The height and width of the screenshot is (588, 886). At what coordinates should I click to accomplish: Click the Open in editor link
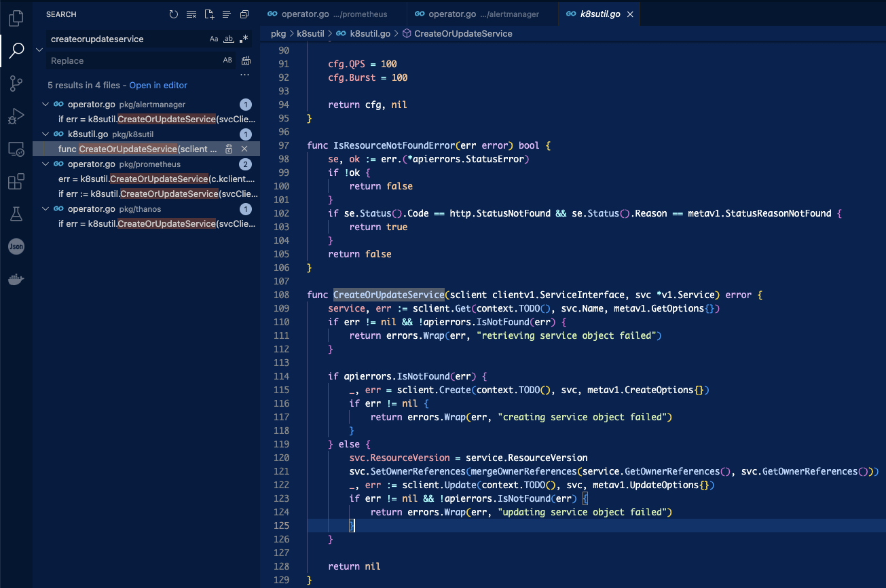pyautogui.click(x=158, y=86)
